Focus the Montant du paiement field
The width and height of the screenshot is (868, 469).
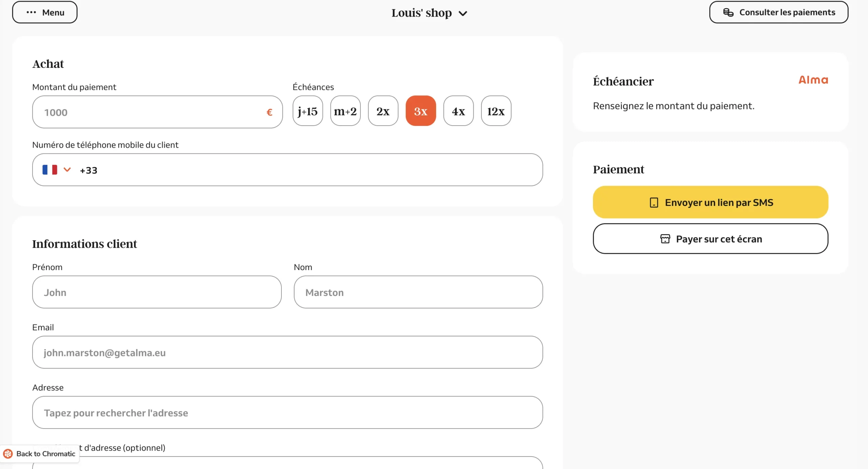149,112
